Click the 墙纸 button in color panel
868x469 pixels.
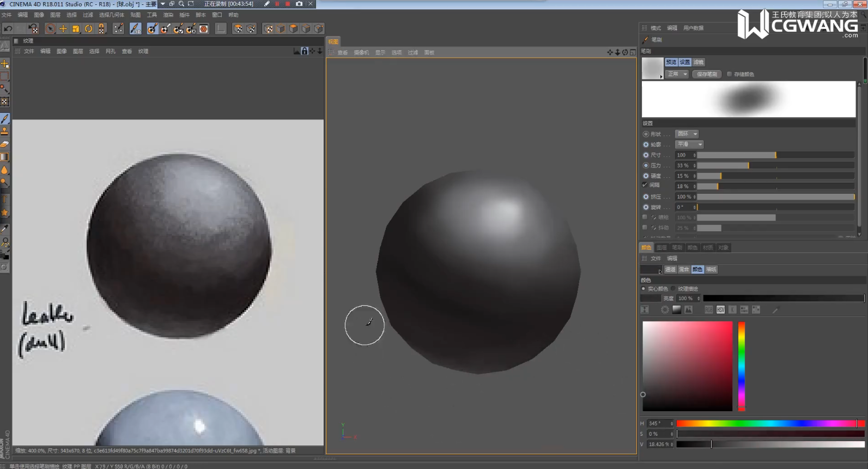[711, 269]
